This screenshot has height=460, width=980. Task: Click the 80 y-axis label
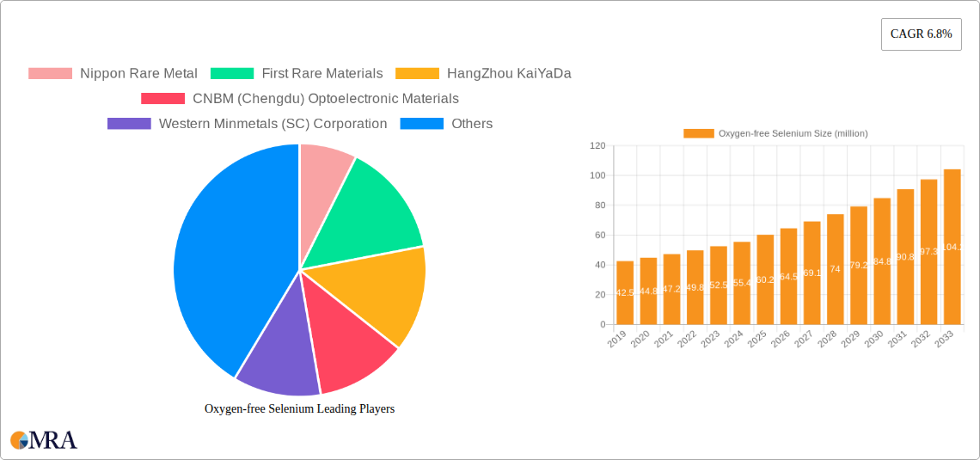tap(601, 205)
